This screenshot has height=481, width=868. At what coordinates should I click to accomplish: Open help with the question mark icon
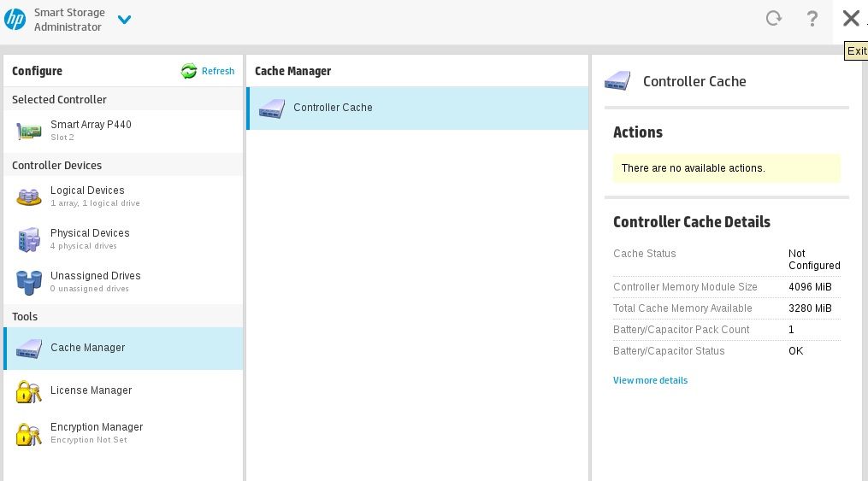click(812, 19)
